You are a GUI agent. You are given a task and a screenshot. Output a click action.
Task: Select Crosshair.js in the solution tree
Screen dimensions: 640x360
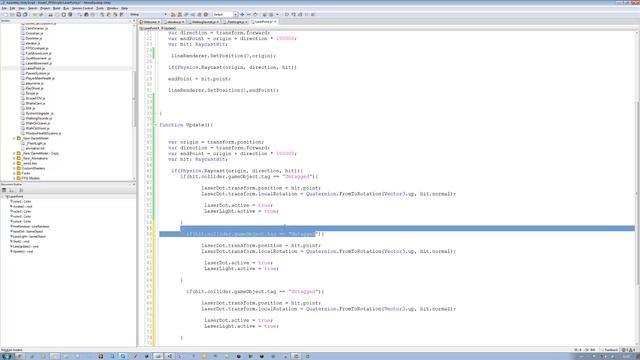34,33
